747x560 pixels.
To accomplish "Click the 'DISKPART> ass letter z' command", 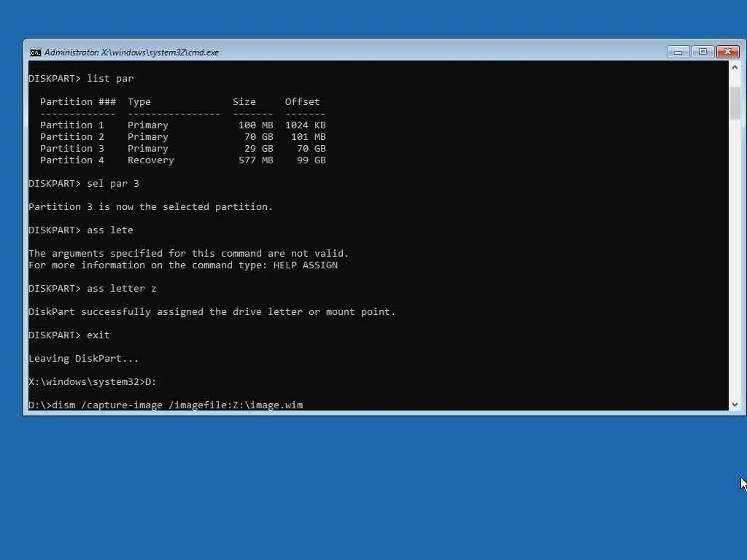I will pyautogui.click(x=93, y=288).
